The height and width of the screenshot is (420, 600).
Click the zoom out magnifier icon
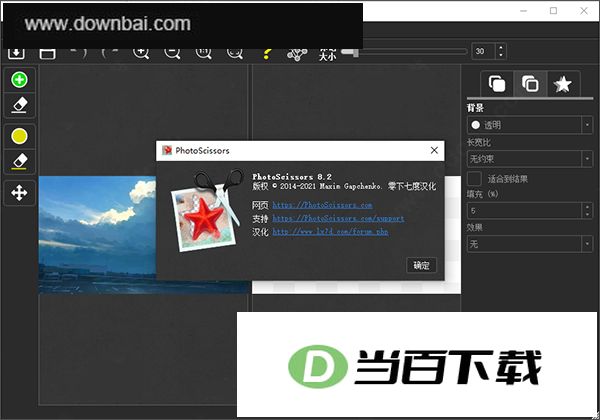(172, 53)
